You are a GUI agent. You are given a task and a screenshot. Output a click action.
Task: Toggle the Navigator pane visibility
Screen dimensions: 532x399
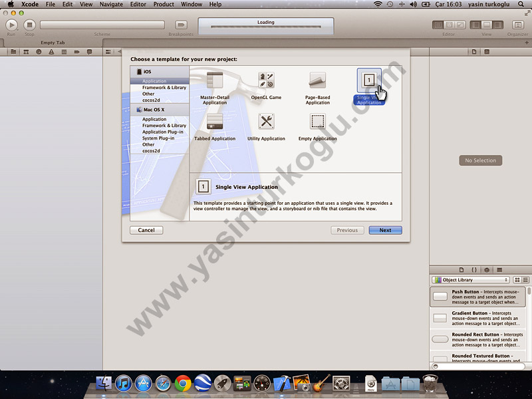coord(475,25)
